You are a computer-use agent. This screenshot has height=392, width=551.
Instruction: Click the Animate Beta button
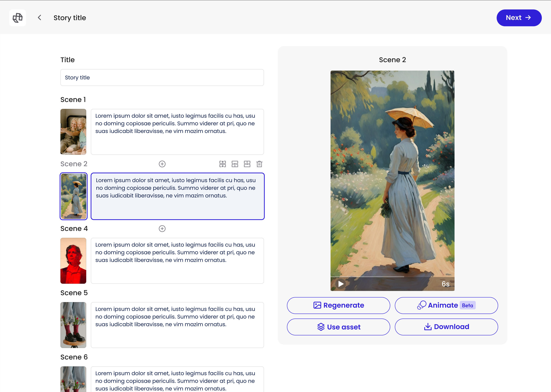click(446, 305)
